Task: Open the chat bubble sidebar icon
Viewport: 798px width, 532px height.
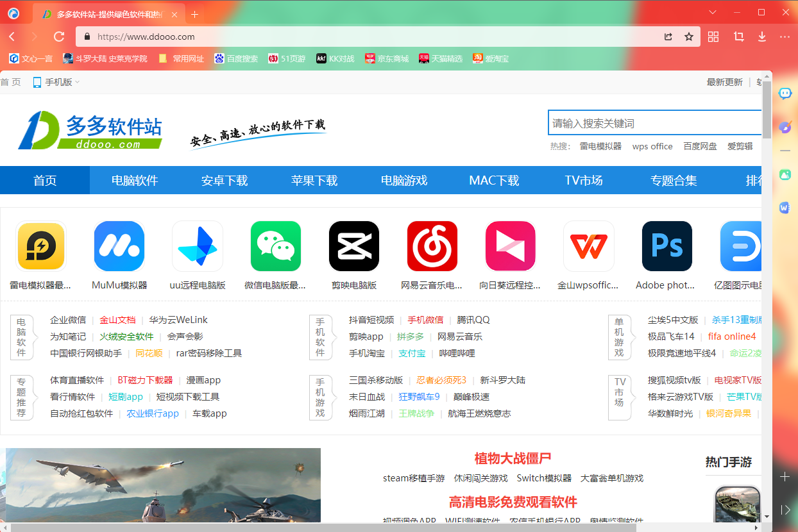Action: [785, 94]
